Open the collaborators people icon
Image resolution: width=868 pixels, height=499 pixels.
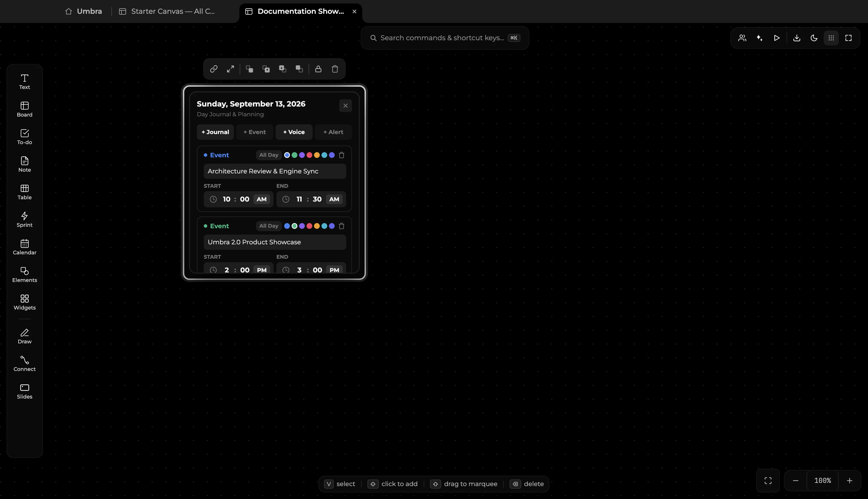click(x=742, y=38)
